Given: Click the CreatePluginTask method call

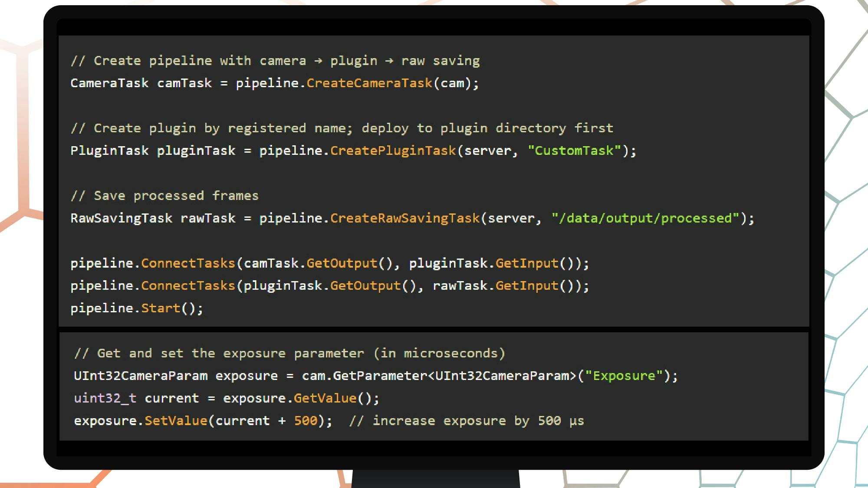Looking at the screenshot, I should tap(393, 151).
